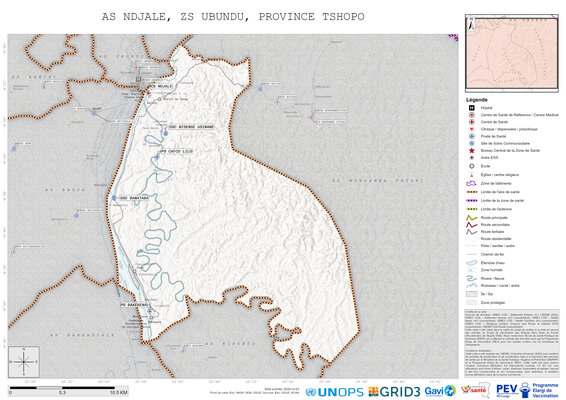Screen dimensions: 566x400
Task: Click the inset overview map thumbnail
Action: [x=512, y=53]
